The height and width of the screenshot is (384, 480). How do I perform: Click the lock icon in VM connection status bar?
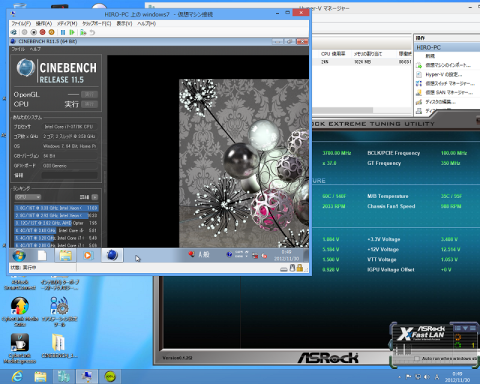pos(300,268)
